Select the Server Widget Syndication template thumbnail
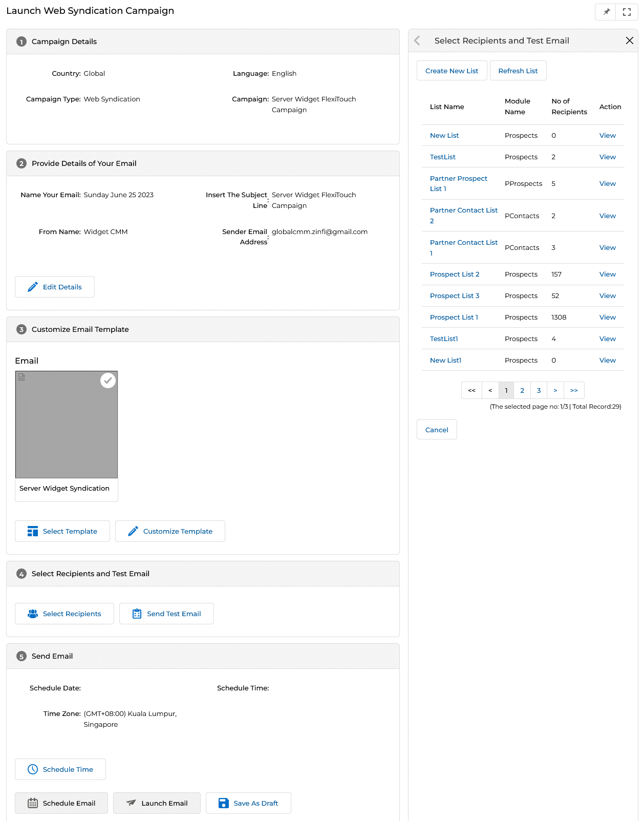644x821 pixels. pyautogui.click(x=67, y=425)
